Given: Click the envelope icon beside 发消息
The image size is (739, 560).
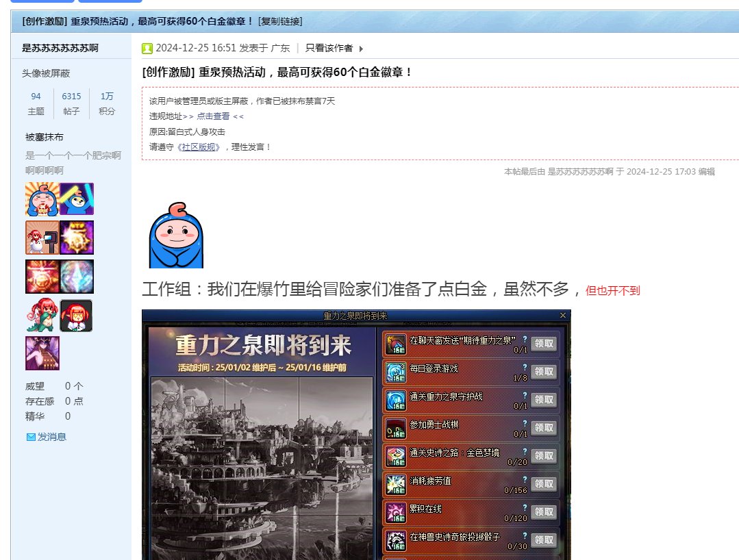Looking at the screenshot, I should tap(30, 437).
